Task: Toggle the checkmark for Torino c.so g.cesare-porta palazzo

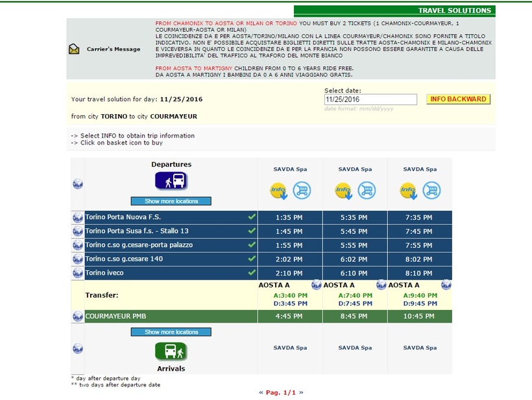Action: 251,245
